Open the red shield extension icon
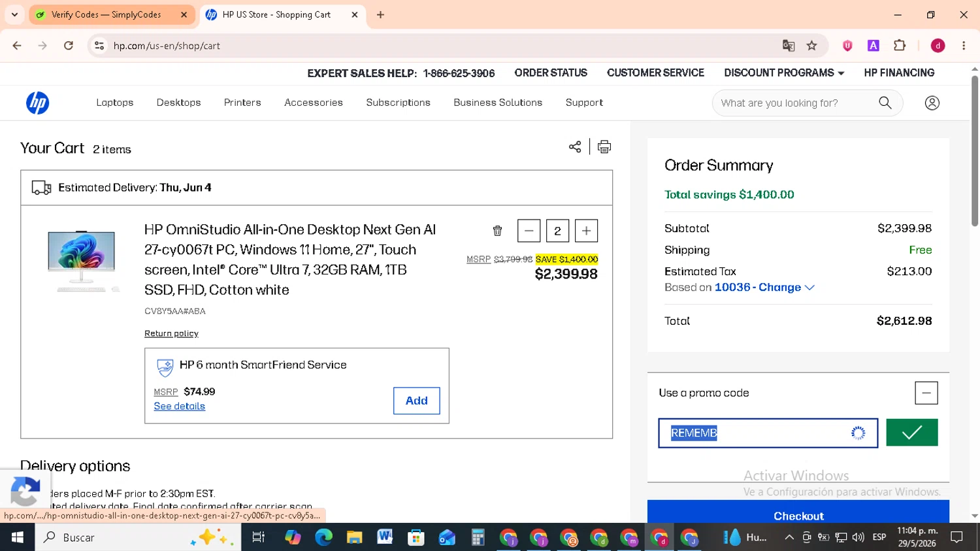Screen dimensions: 980x551 click(847, 46)
